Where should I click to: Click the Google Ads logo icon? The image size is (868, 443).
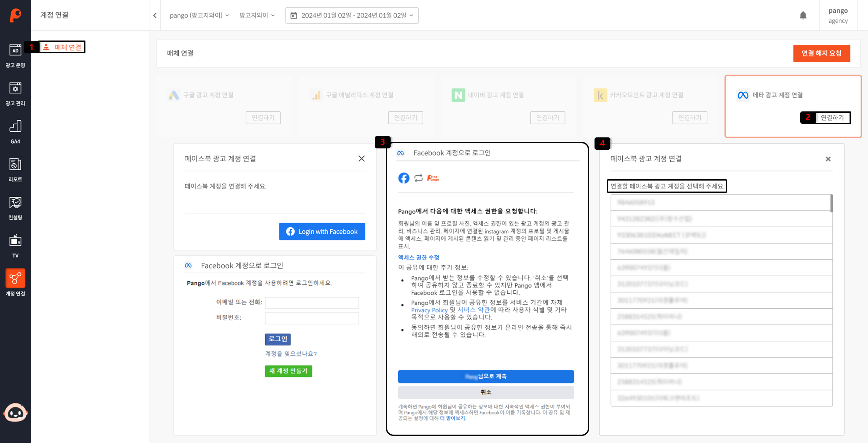click(x=174, y=95)
